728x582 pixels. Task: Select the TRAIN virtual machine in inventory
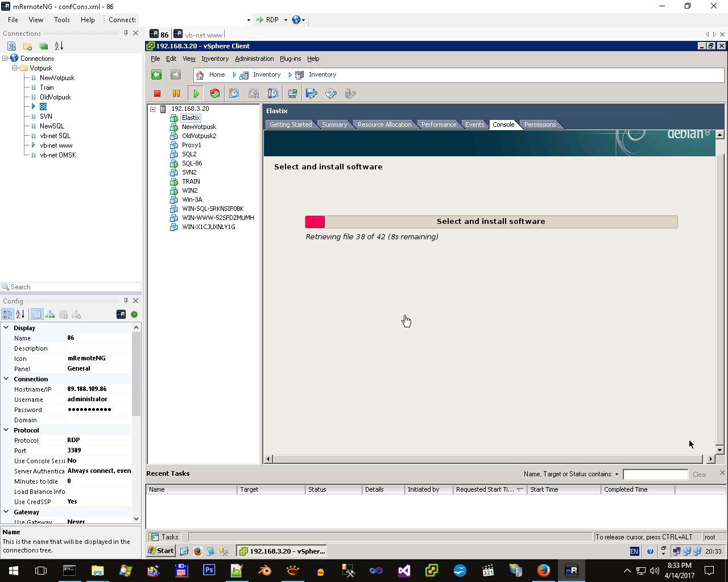(191, 181)
